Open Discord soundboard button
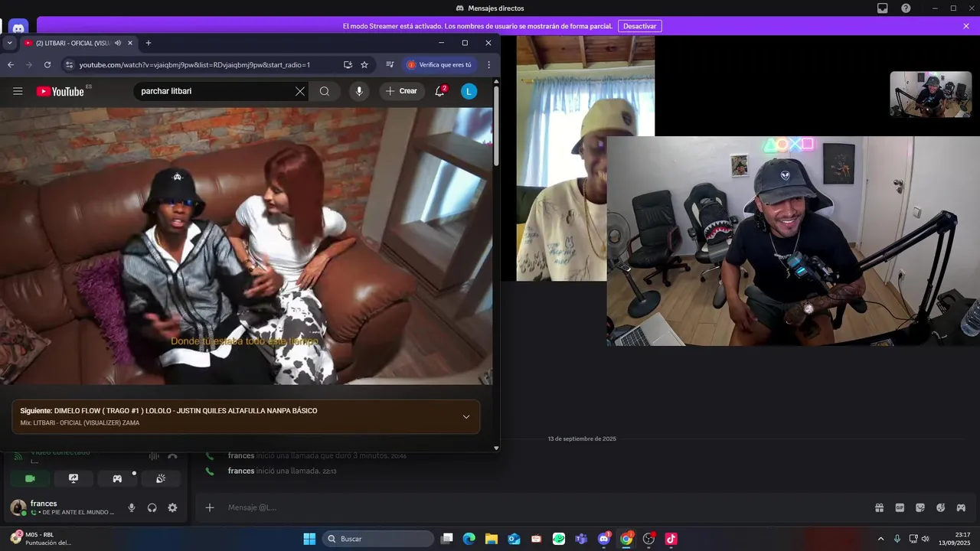Screen dimensions: 980x551 161,478
